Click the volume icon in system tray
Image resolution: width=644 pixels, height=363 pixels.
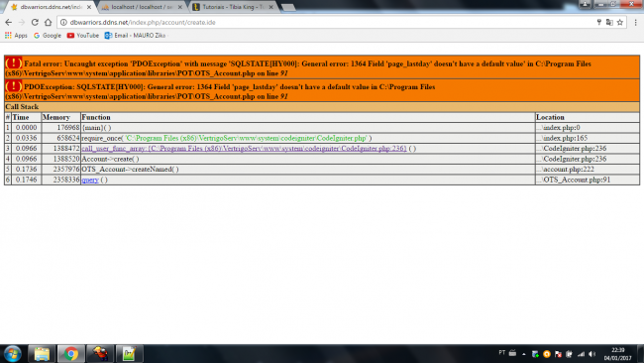point(591,354)
